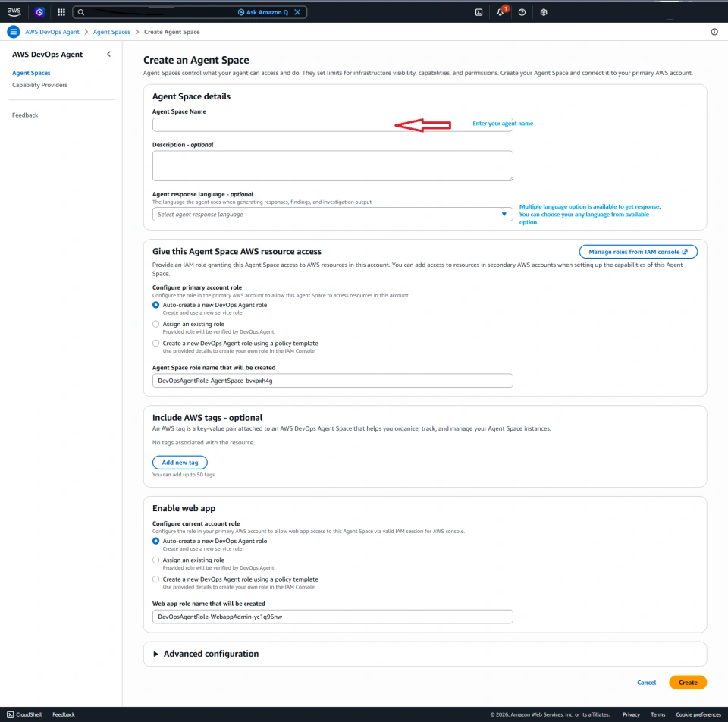Open the notifications bell icon
Viewport: 728px width, 722px height.
(x=500, y=12)
